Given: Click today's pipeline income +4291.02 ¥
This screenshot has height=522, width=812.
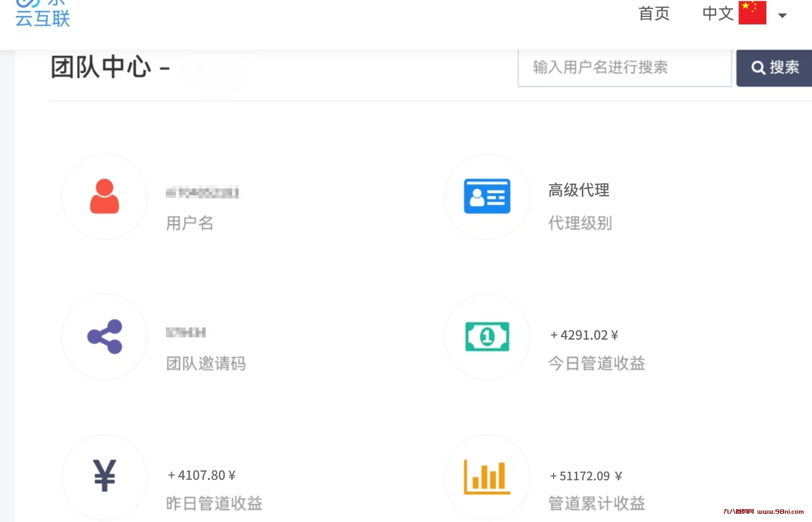Looking at the screenshot, I should 584,335.
